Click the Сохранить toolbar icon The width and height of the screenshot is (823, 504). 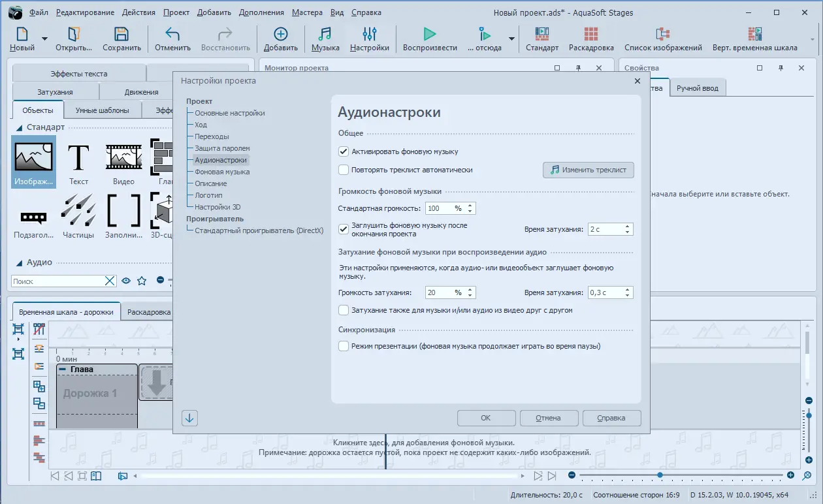coord(121,34)
